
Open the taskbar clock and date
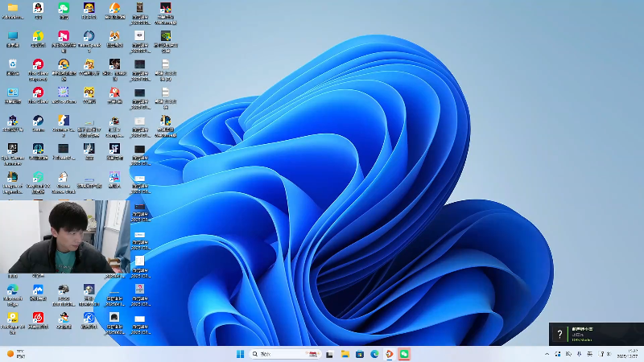pyautogui.click(x=627, y=354)
